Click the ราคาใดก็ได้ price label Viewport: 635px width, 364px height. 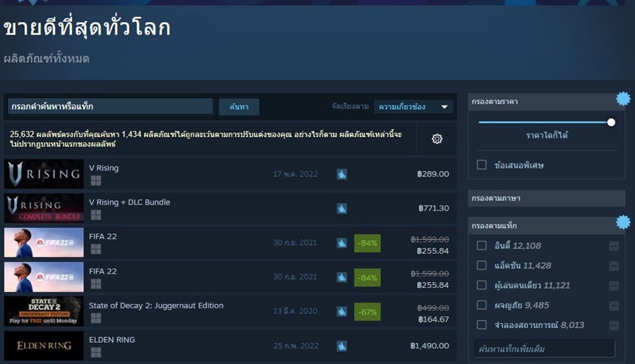coord(547,135)
